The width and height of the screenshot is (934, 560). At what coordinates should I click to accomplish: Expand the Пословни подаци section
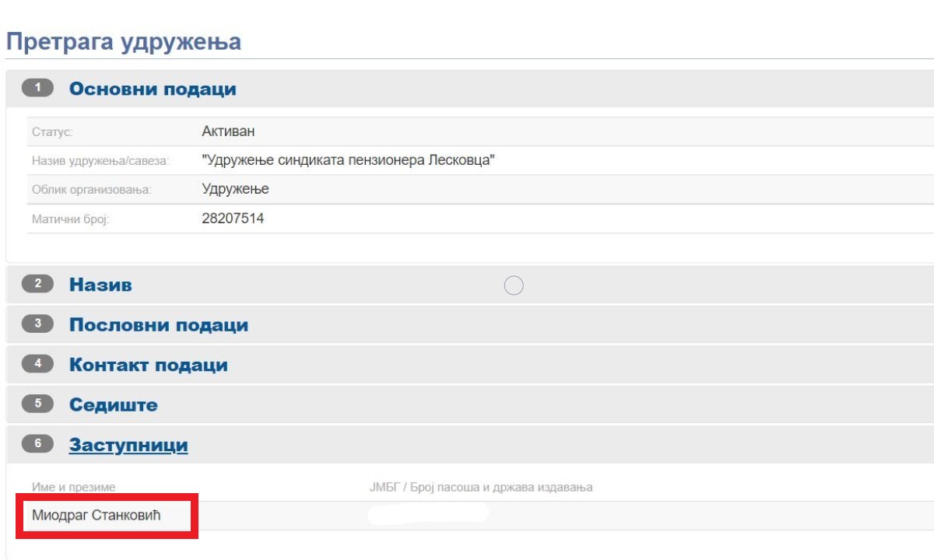159,325
